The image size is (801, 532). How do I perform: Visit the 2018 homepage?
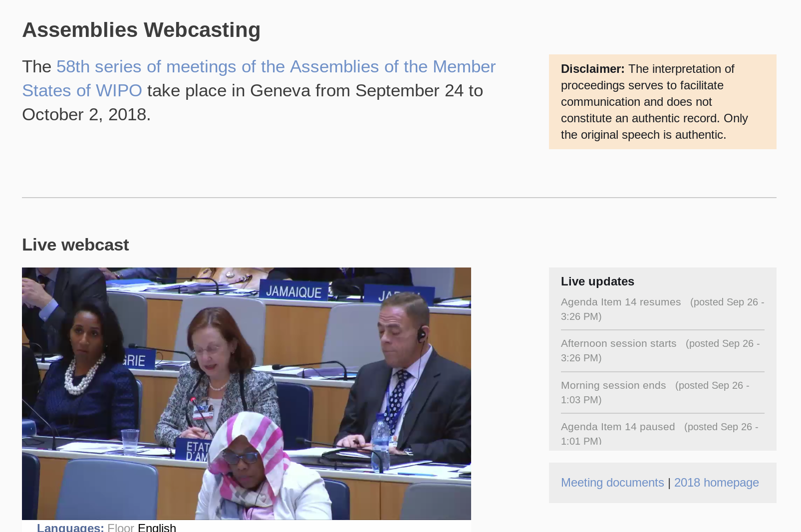click(x=716, y=482)
